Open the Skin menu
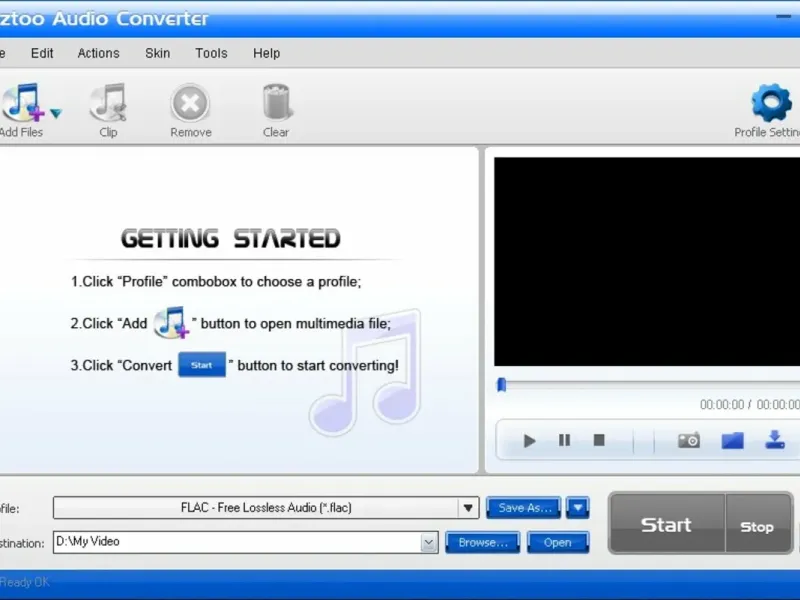 tap(157, 53)
